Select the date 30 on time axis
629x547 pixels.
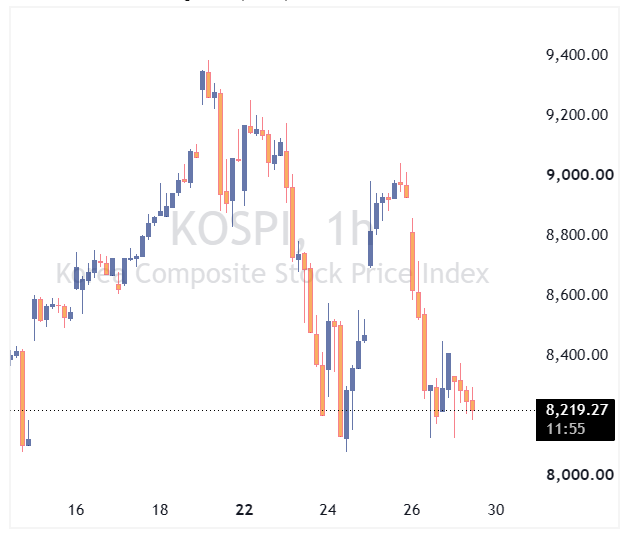point(495,510)
